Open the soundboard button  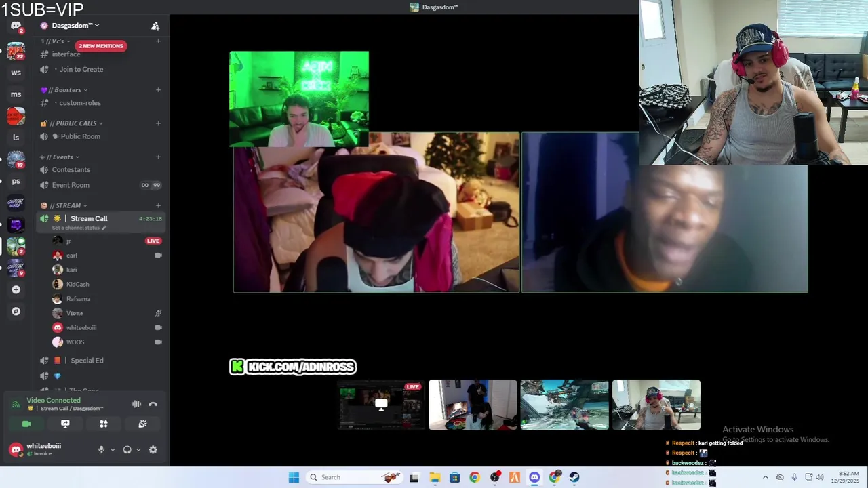tap(142, 424)
